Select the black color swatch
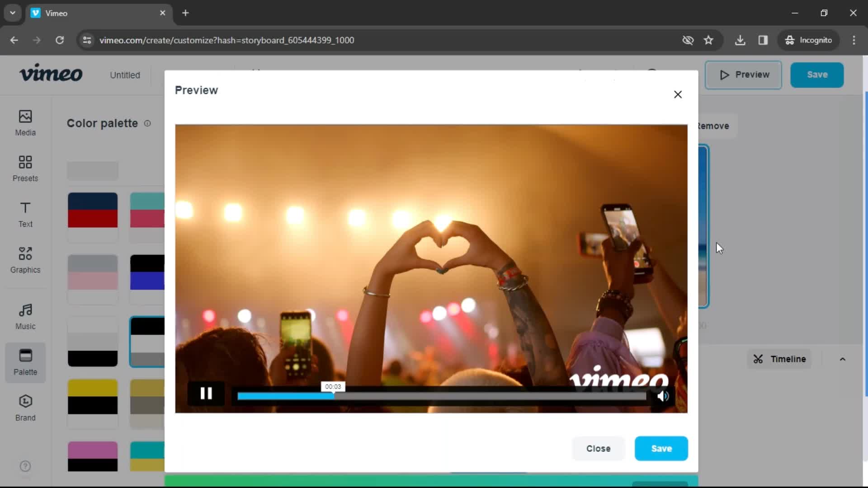The height and width of the screenshot is (488, 868). pyautogui.click(x=92, y=357)
